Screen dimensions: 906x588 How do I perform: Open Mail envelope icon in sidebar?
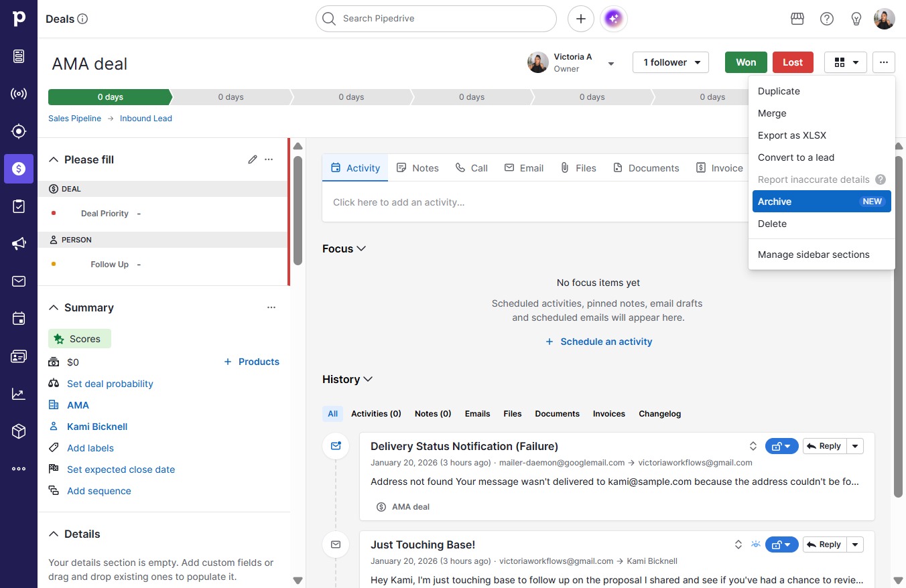pos(19,281)
